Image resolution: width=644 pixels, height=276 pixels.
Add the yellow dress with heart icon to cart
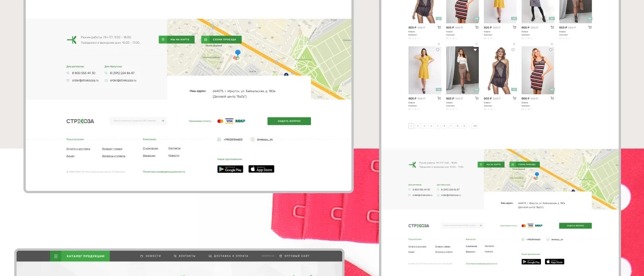click(x=438, y=98)
